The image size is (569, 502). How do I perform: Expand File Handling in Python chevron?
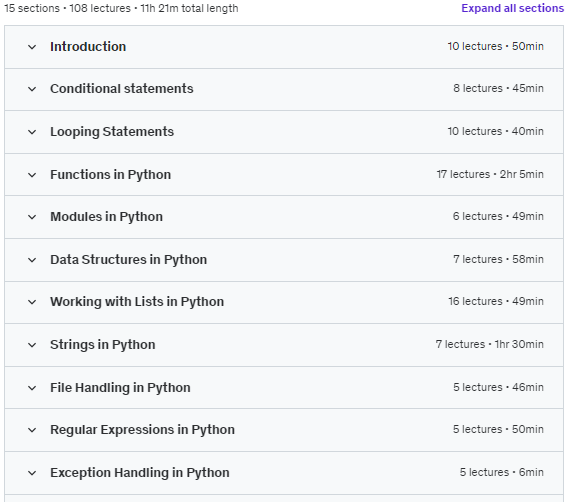point(32,388)
